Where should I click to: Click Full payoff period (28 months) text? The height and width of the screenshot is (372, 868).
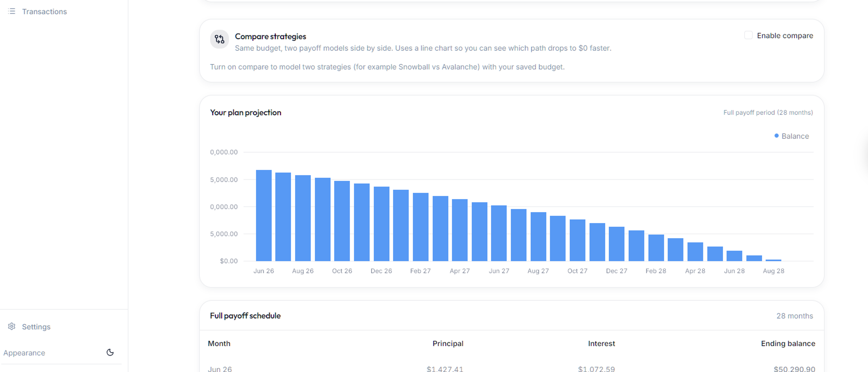[768, 113]
